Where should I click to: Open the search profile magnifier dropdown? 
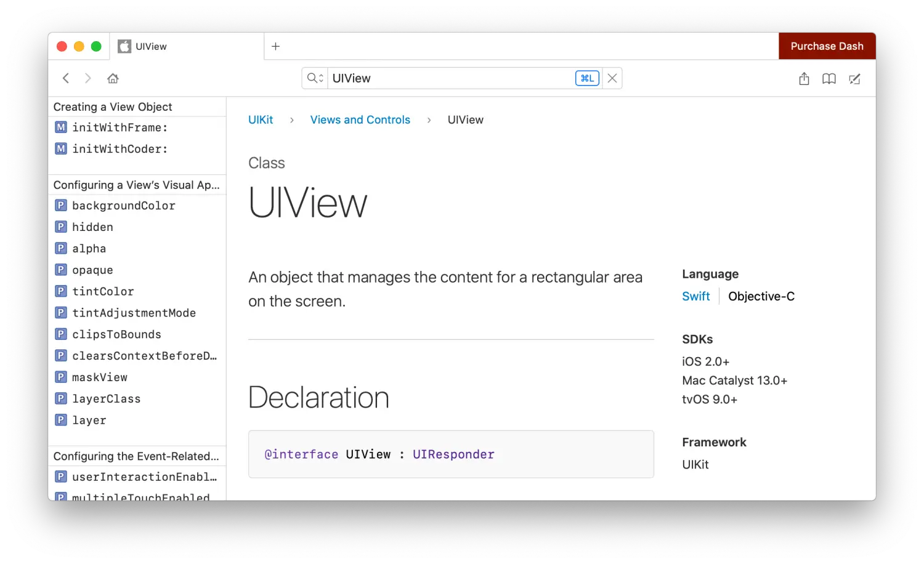tap(315, 78)
